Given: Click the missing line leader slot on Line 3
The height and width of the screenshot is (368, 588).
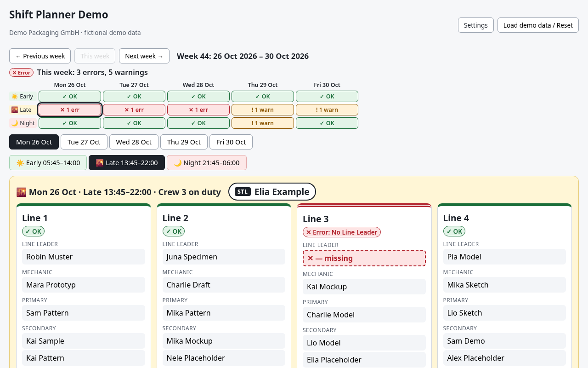Looking at the screenshot, I should [x=364, y=258].
